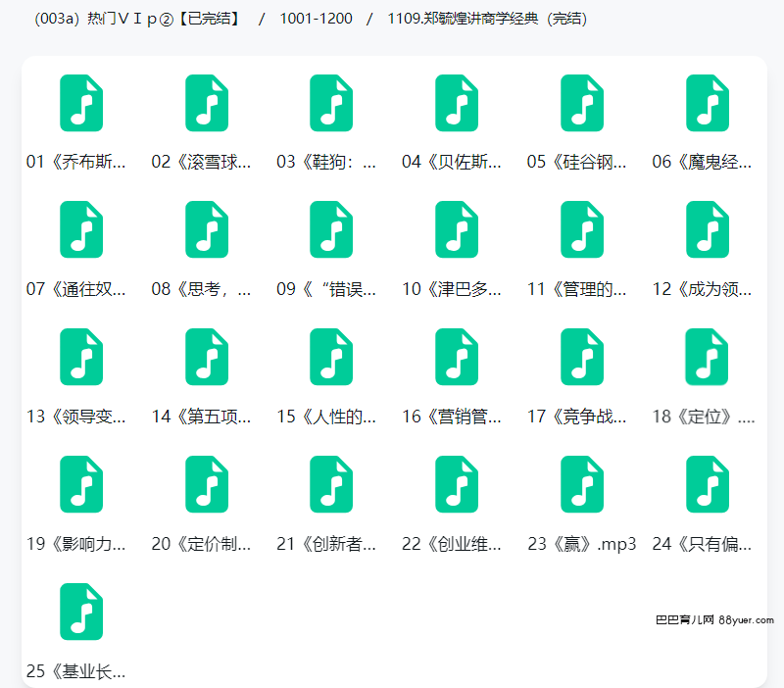Select file name 11《管理的...
This screenshot has height=688, width=784.
[576, 289]
